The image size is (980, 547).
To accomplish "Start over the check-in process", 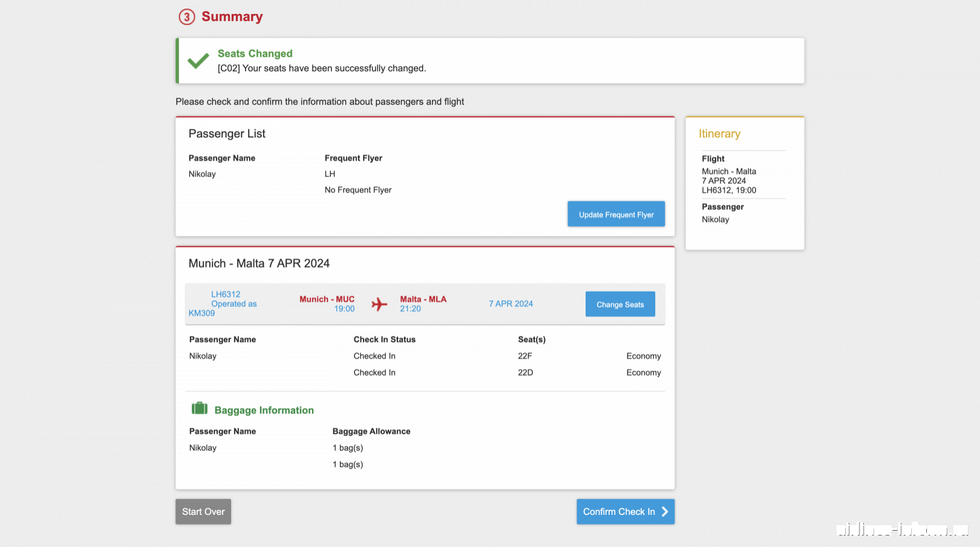I will (203, 512).
